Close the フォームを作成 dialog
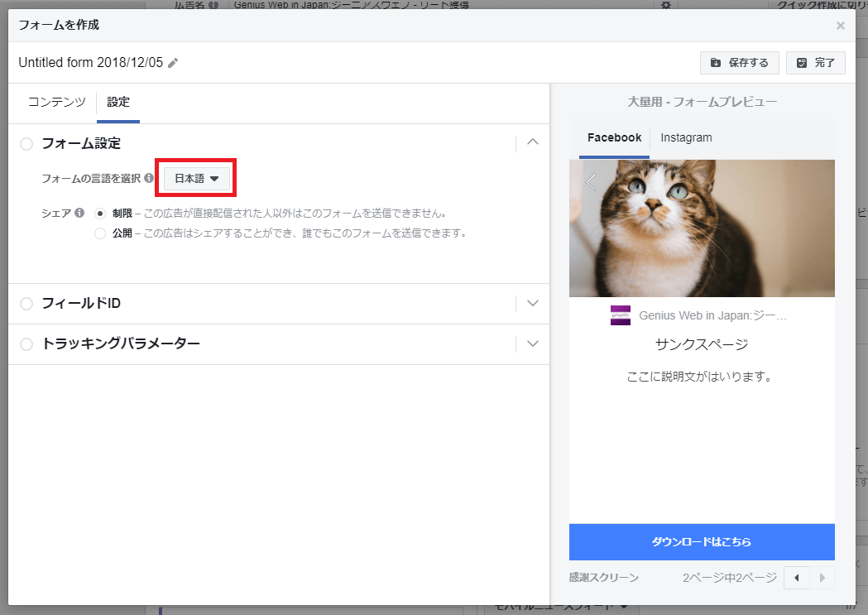868x615 pixels. tap(841, 26)
